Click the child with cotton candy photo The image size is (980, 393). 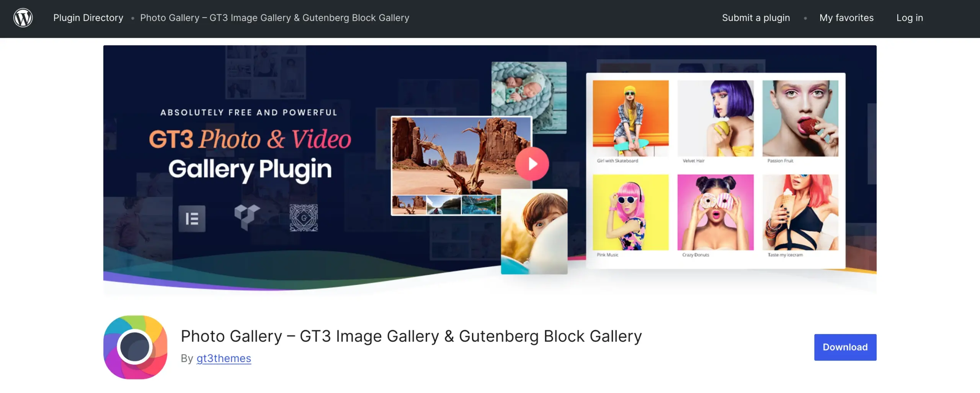[x=534, y=232]
